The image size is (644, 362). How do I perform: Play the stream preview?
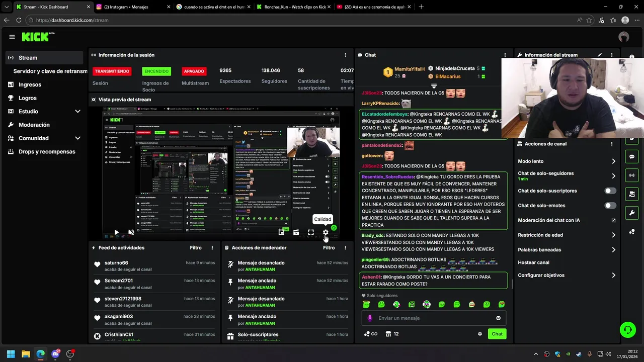[116, 232]
